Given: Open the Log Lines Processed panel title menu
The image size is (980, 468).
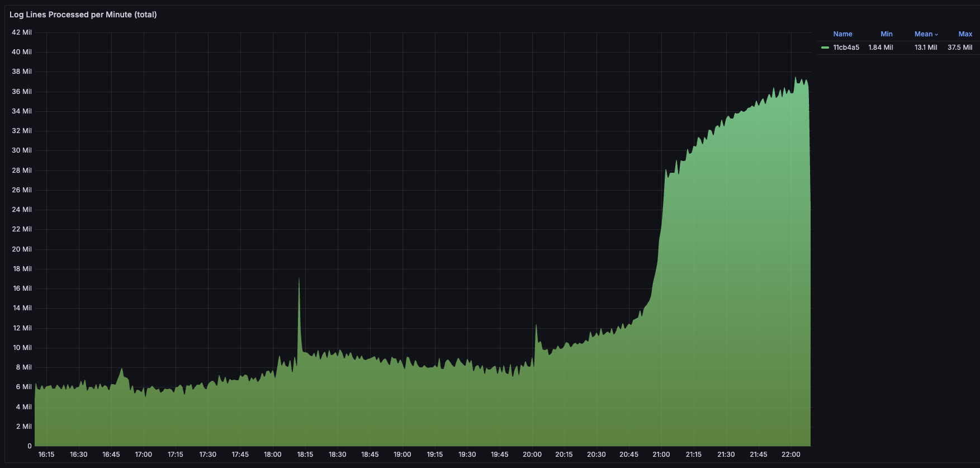Looking at the screenshot, I should 83,15.
